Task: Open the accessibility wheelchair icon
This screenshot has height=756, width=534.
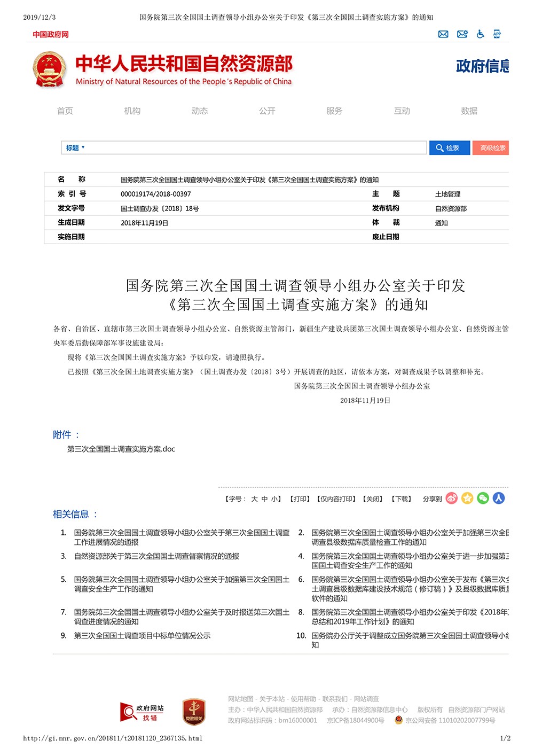Action: point(481,34)
